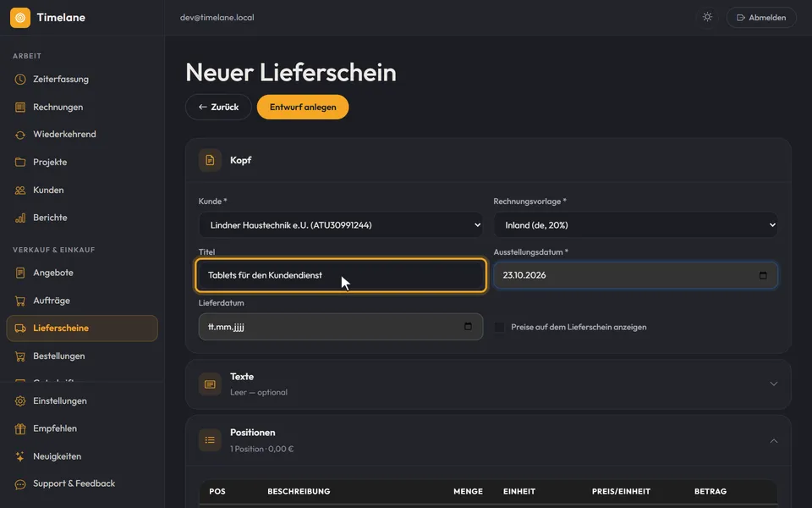The width and height of the screenshot is (812, 508).
Task: Open Wiederkehrend menu item
Action: 82,135
